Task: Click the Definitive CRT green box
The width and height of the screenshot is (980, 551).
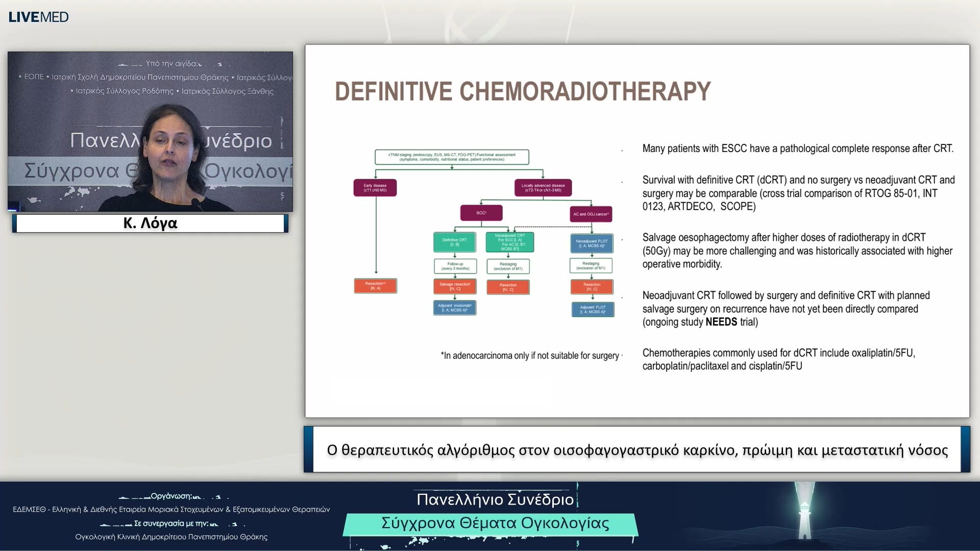Action: pyautogui.click(x=454, y=242)
